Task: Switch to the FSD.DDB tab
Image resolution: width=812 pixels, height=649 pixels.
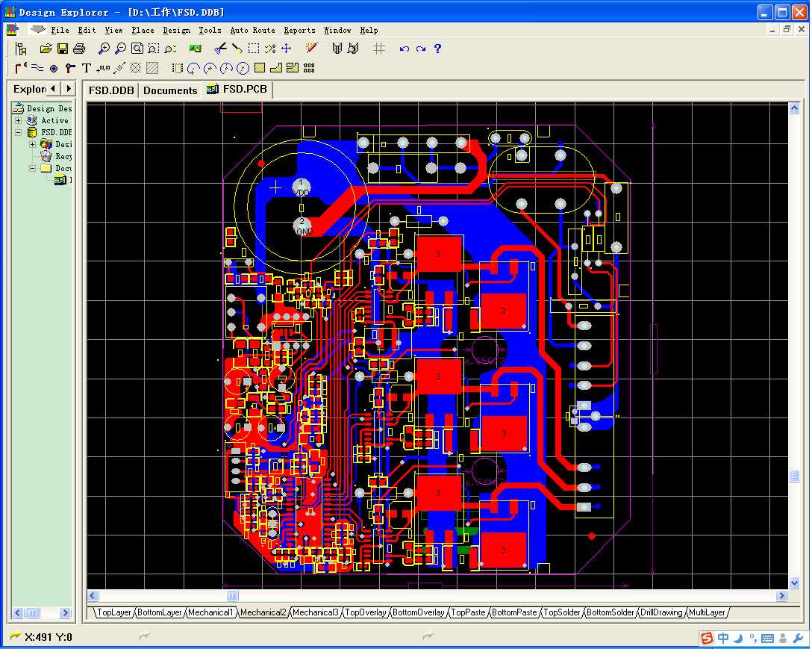Action: (x=111, y=90)
